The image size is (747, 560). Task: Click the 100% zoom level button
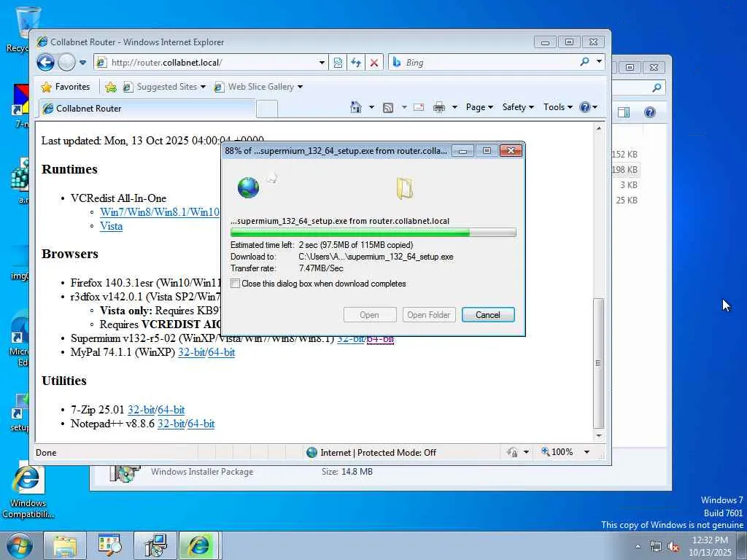557,452
